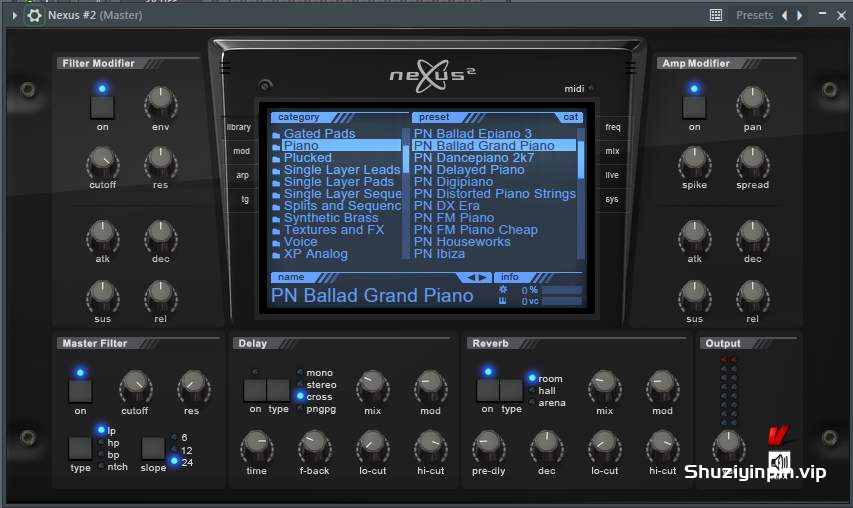
Task: Choose the PN Distorted Piano Strings preset
Action: (x=494, y=194)
